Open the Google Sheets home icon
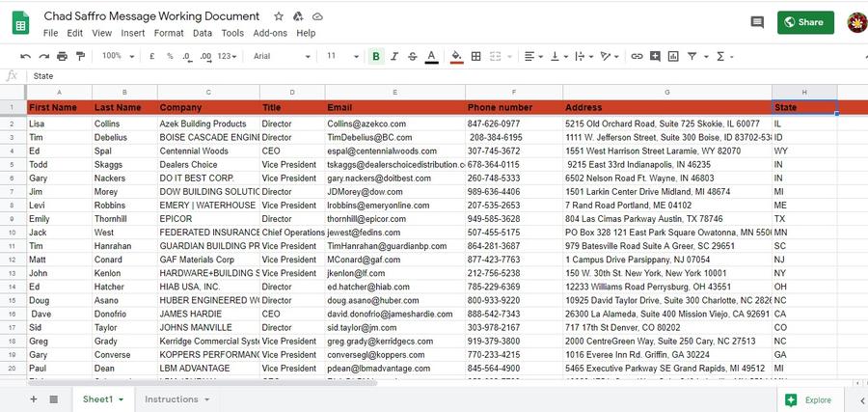Screen dimensions: 868x412 [x=20, y=22]
